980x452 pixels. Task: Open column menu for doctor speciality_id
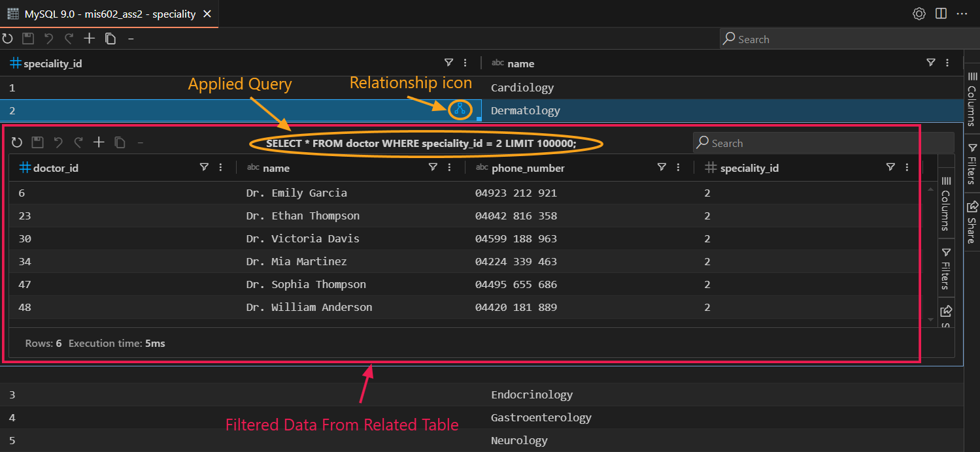click(907, 167)
